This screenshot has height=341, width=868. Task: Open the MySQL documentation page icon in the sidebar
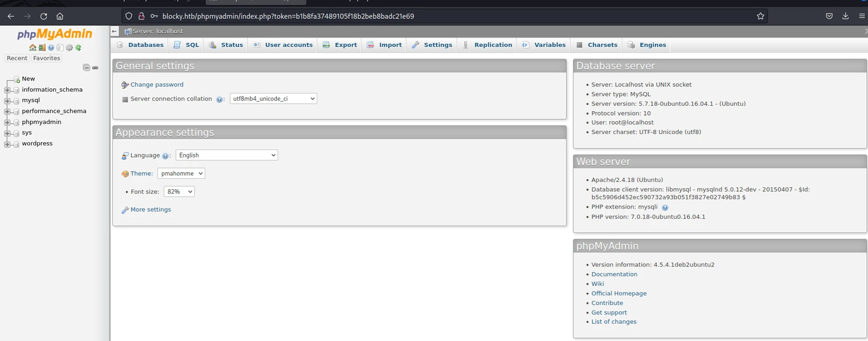tap(60, 48)
